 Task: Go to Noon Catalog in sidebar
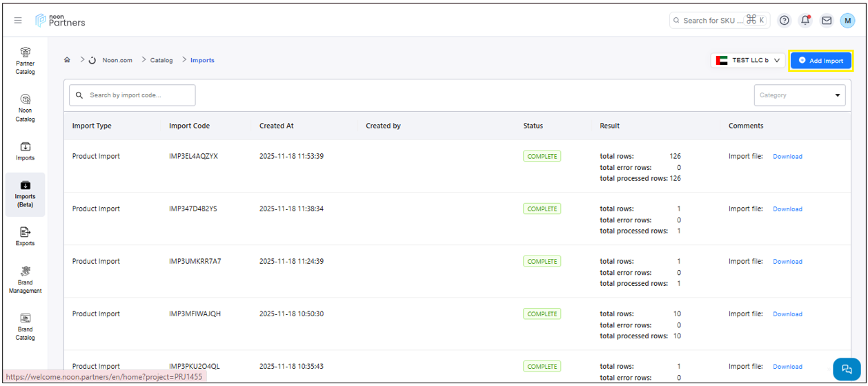pos(26,108)
